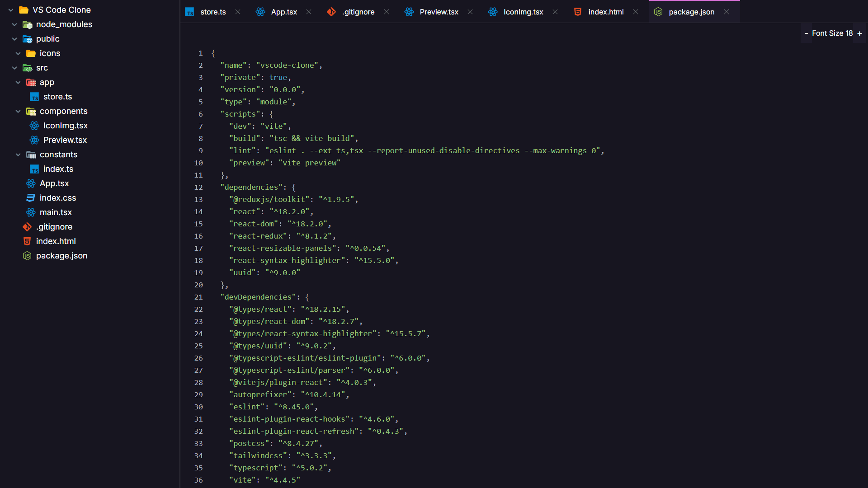Close the store.ts tab
868x488 pixels.
(x=238, y=12)
